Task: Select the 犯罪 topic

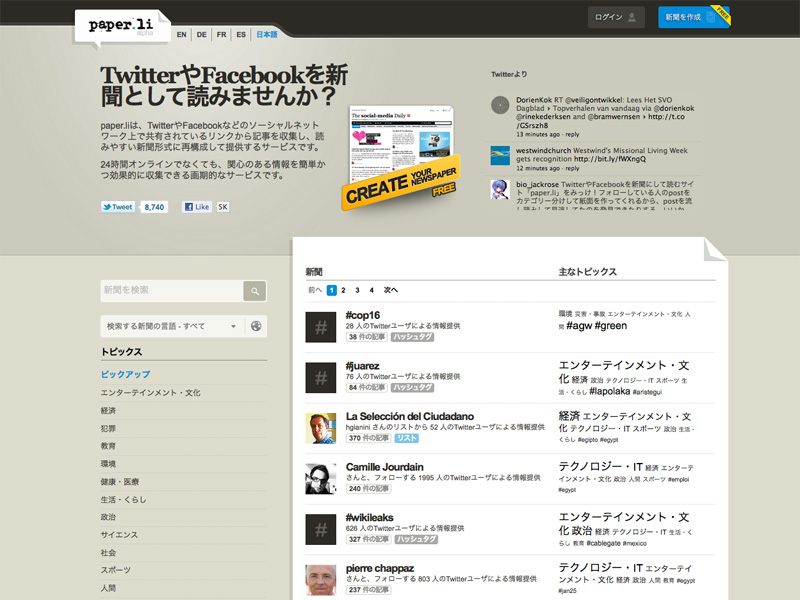Action: click(x=108, y=428)
